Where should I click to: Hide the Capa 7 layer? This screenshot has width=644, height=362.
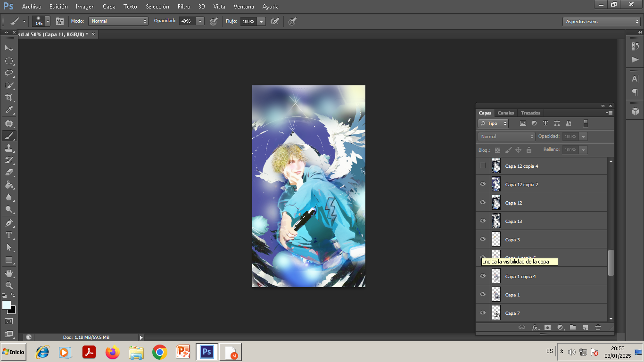(482, 313)
